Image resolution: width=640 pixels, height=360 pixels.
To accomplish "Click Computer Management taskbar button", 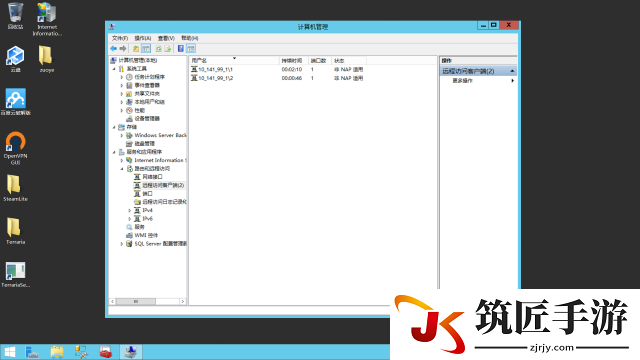I will pyautogui.click(x=131, y=352).
